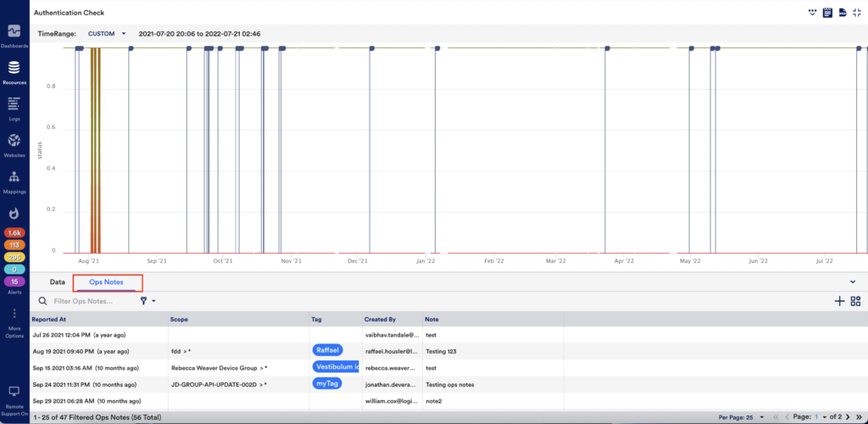Click the raffael.housler creator cell

coord(392,351)
